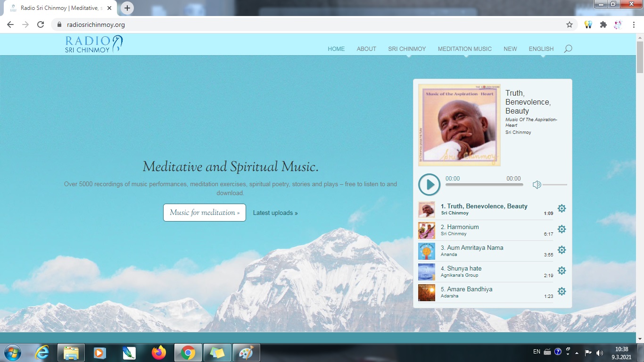
Task: Click the pink extension icon in the toolbar
Action: coord(618,25)
